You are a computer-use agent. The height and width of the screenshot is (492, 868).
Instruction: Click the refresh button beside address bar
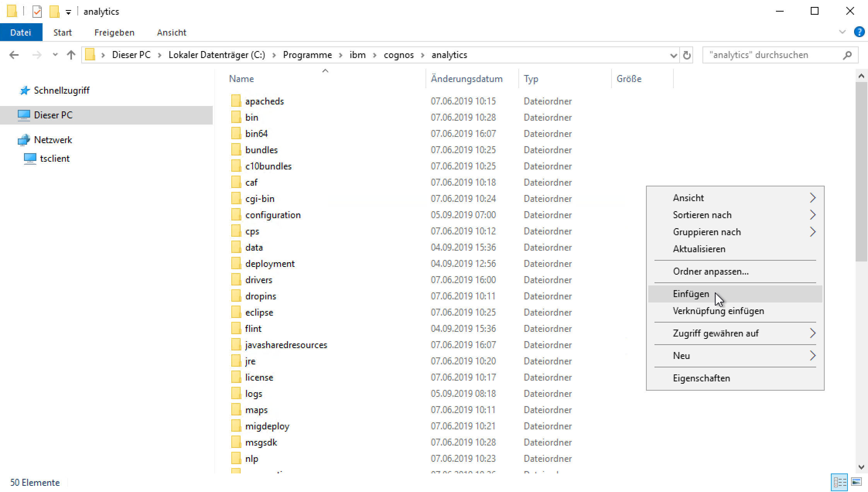(x=687, y=55)
